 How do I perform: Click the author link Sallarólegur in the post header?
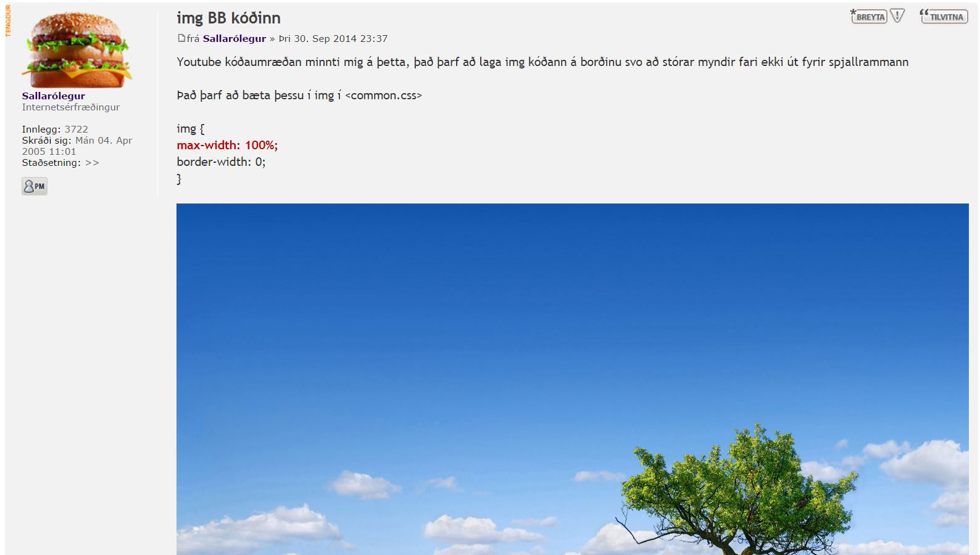point(235,38)
